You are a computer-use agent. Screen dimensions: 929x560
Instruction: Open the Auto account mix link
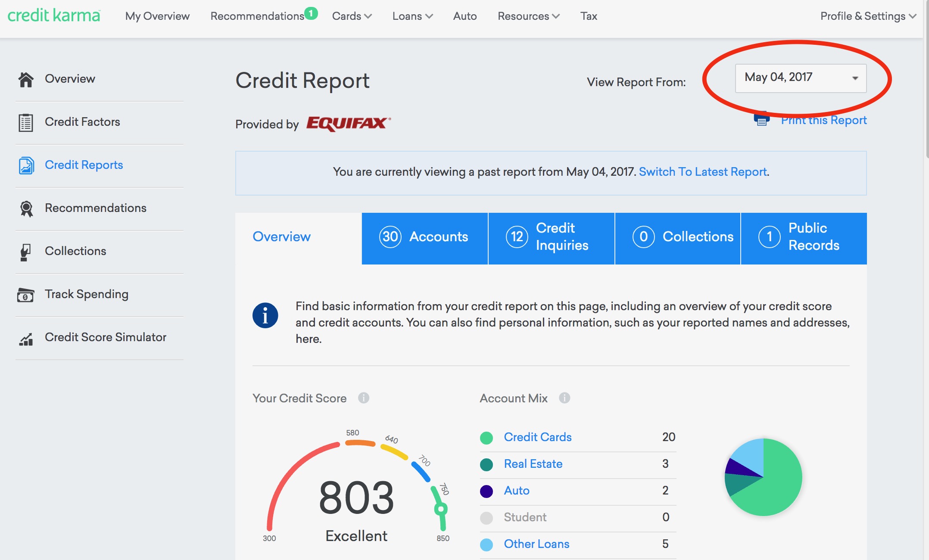coord(517,490)
